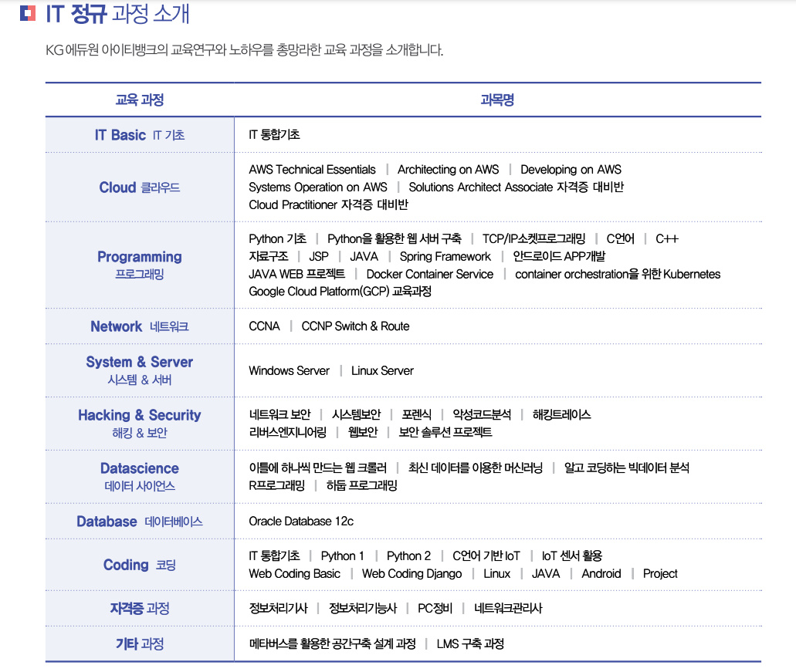Select the System & Server category label
796x672 pixels.
tap(140, 370)
